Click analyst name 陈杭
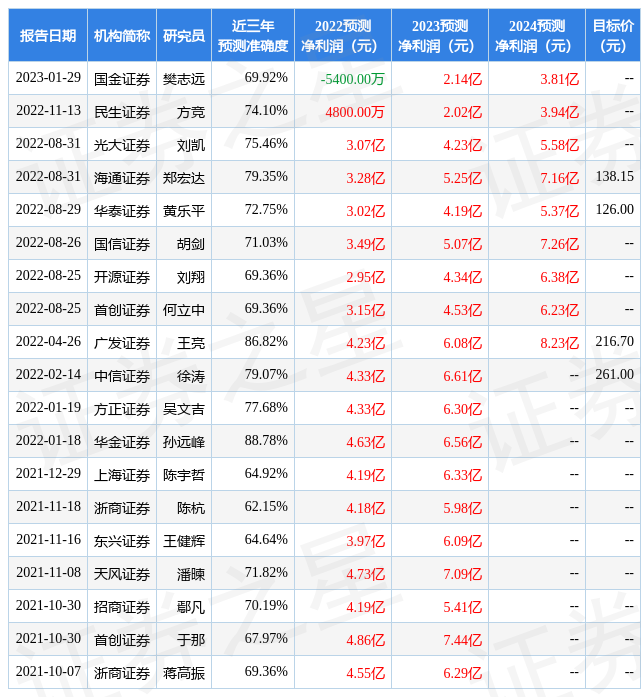This screenshot has height=697, width=641. point(191,508)
